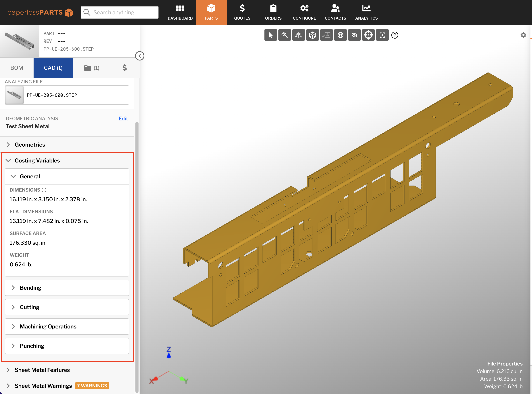Open viewer settings gear icon
The height and width of the screenshot is (394, 532).
pyautogui.click(x=523, y=35)
